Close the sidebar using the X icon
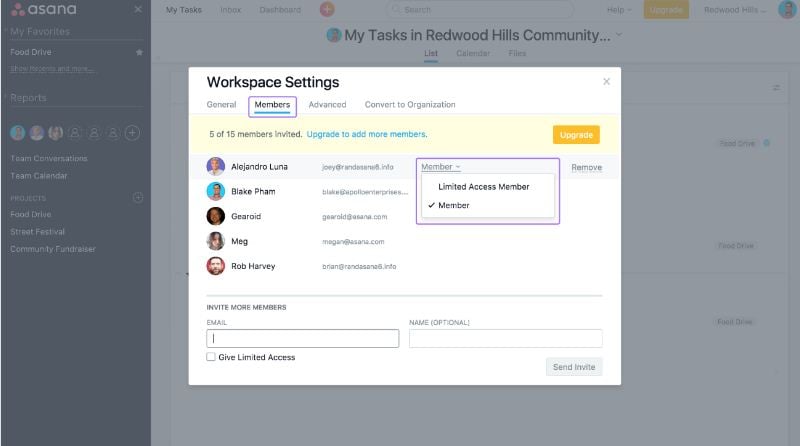 (x=138, y=10)
